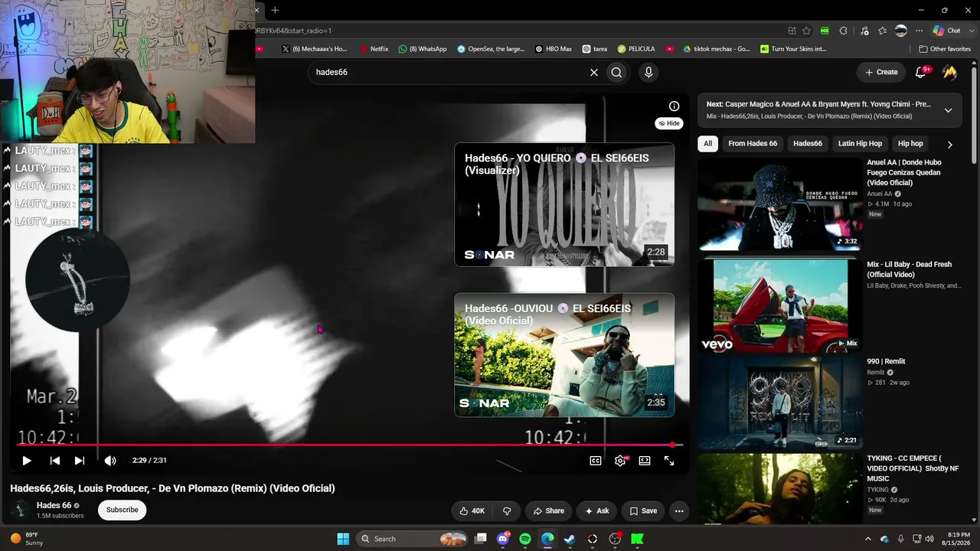The width and height of the screenshot is (980, 551).
Task: Open the Edge browser profile avatar
Action: [x=901, y=31]
